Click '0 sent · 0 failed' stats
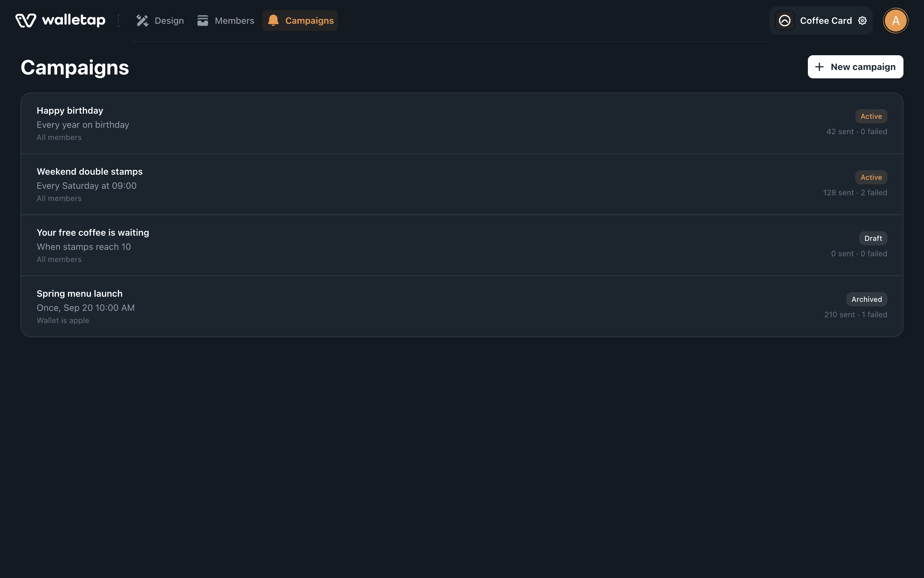The height and width of the screenshot is (578, 924). click(859, 253)
